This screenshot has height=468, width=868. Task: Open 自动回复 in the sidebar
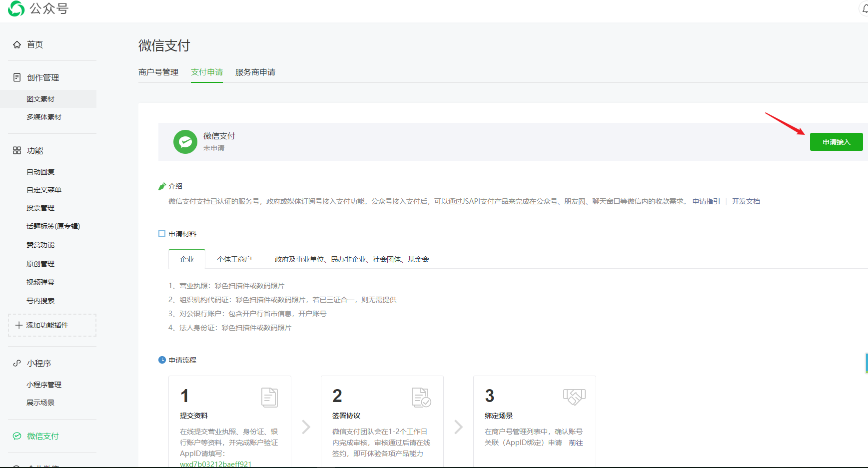(40, 172)
